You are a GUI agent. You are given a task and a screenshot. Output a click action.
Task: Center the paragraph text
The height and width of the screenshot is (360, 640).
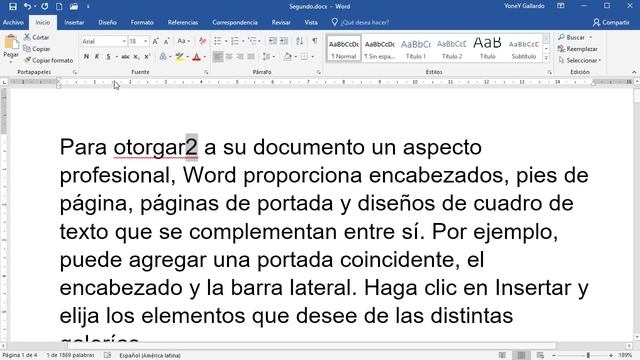click(229, 57)
